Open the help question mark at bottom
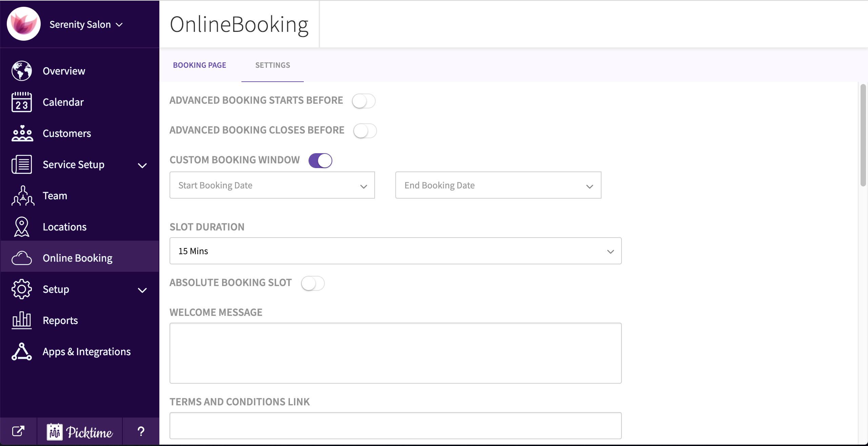The width and height of the screenshot is (868, 446). click(141, 431)
